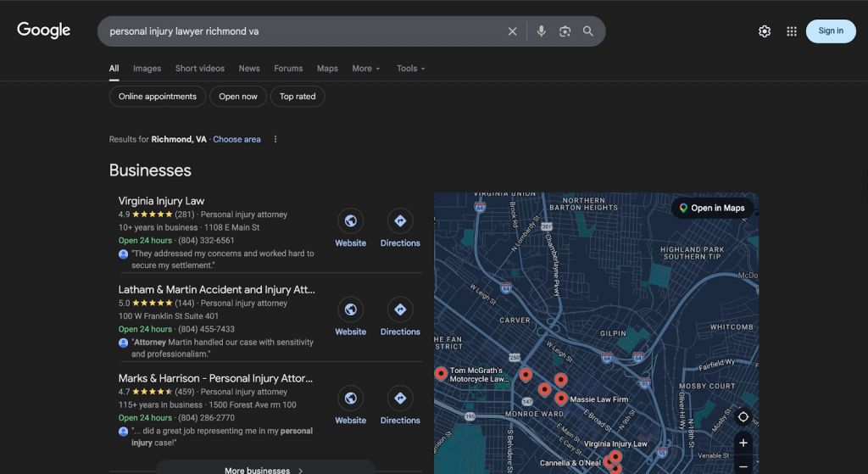This screenshot has height=474, width=868.
Task: Click address 100 W Franklin St Suite 401
Action: point(169,316)
